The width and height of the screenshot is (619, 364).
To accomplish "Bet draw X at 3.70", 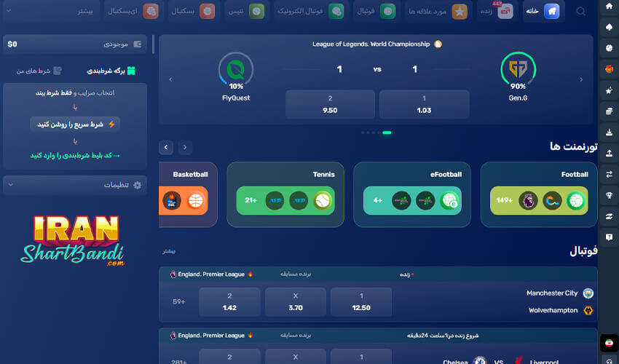I will 295,302.
